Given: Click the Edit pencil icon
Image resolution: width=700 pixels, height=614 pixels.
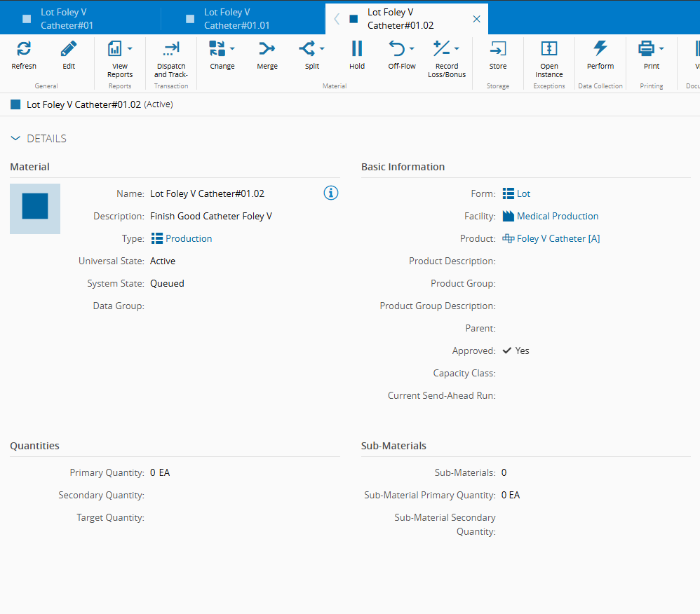Looking at the screenshot, I should [69, 49].
